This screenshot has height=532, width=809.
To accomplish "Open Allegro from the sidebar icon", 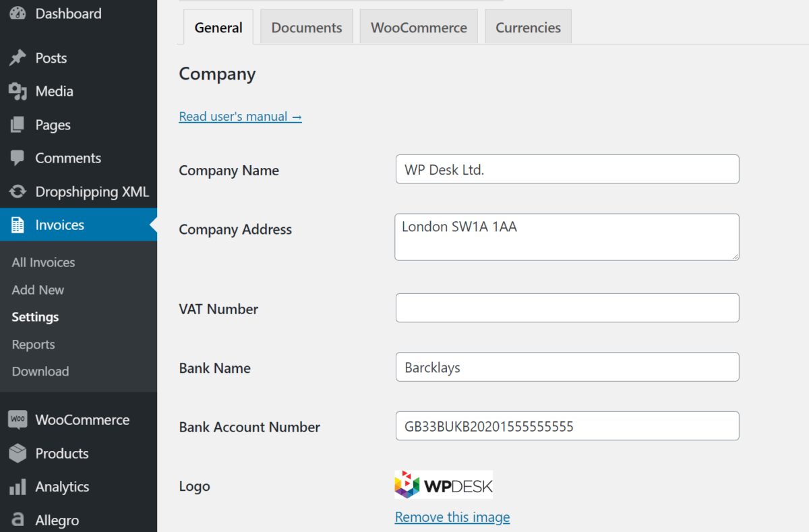I will click(17, 519).
